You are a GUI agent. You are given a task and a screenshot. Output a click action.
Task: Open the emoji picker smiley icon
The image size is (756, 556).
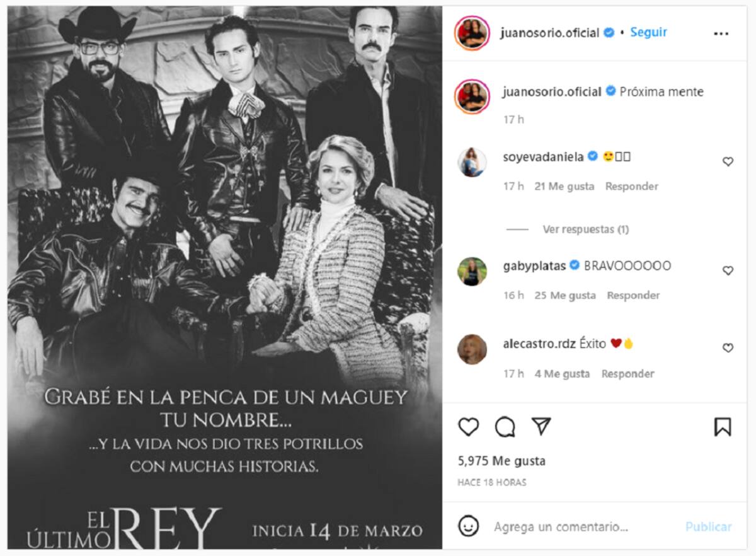point(468,526)
